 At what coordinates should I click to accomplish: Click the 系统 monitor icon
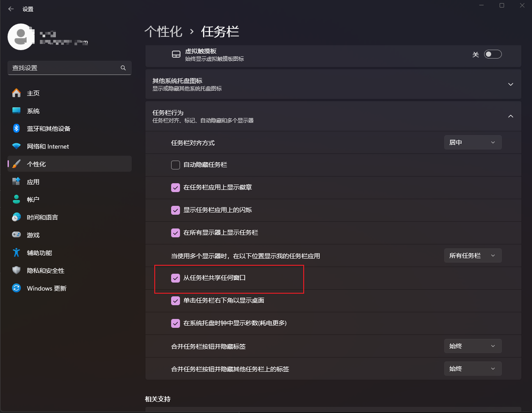point(16,111)
